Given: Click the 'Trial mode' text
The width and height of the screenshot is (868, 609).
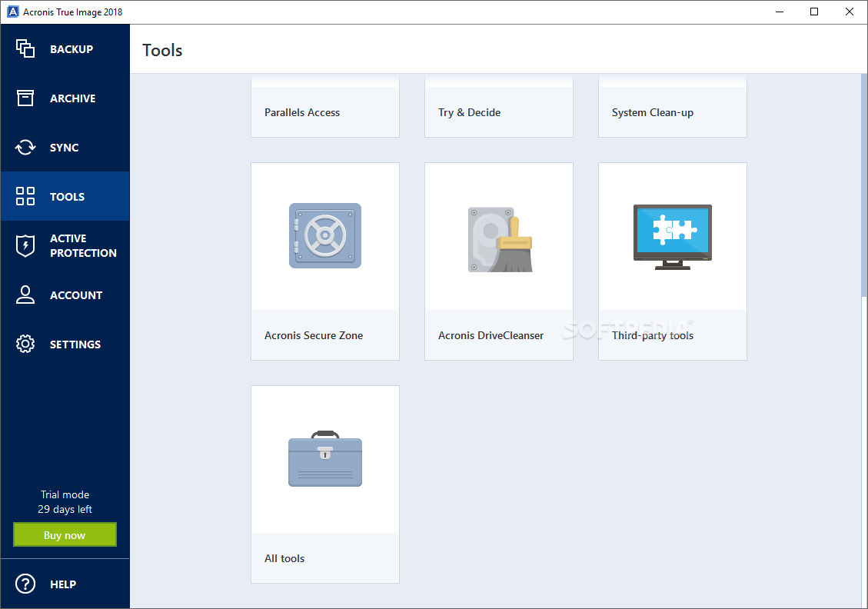Looking at the screenshot, I should (65, 494).
